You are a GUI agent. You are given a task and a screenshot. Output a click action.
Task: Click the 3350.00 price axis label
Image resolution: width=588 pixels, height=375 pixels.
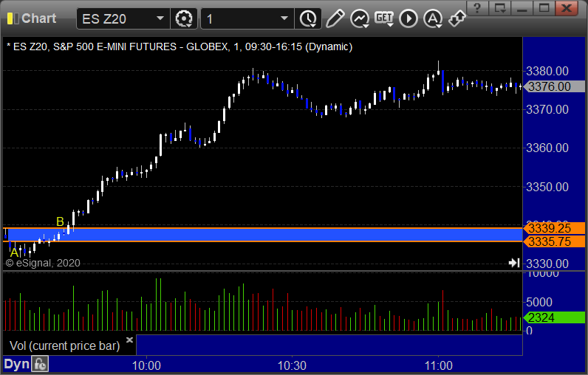coord(547,187)
